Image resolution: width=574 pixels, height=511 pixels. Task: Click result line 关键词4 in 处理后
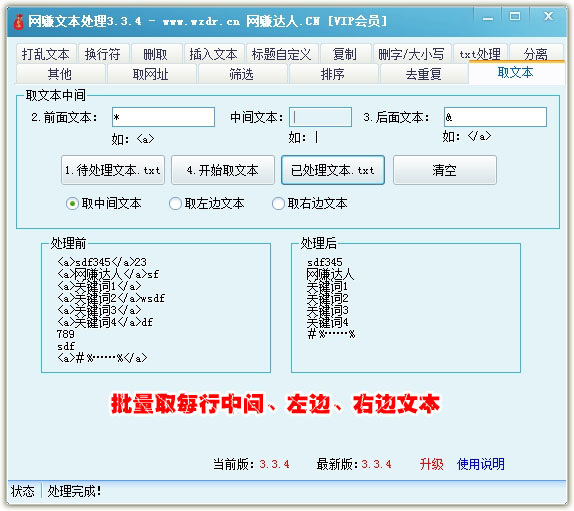327,322
